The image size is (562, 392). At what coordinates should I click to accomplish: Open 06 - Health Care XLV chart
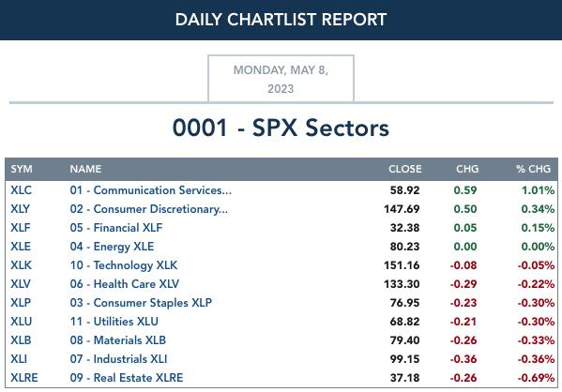(125, 284)
